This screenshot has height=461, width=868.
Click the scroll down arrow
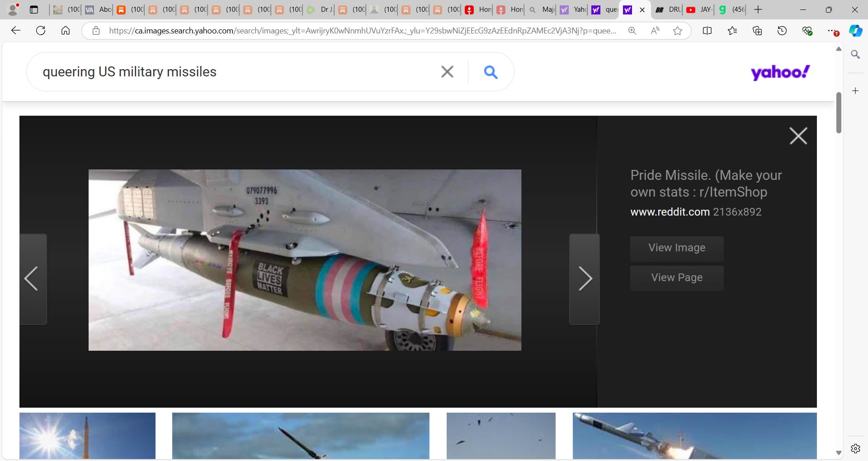point(839,453)
